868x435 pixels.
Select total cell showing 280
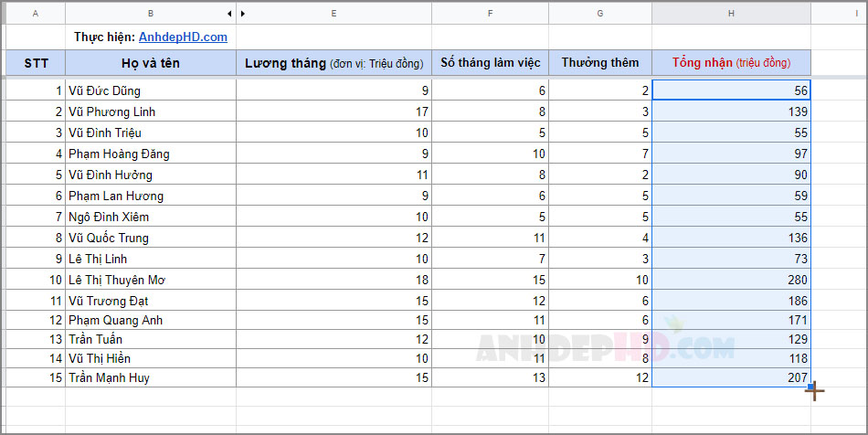point(731,280)
